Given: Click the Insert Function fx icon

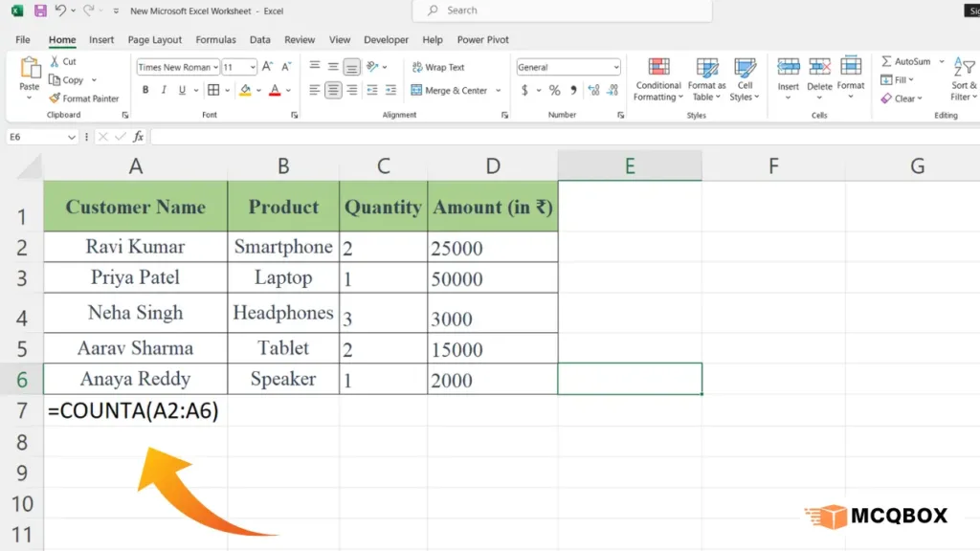Looking at the screenshot, I should pyautogui.click(x=139, y=137).
